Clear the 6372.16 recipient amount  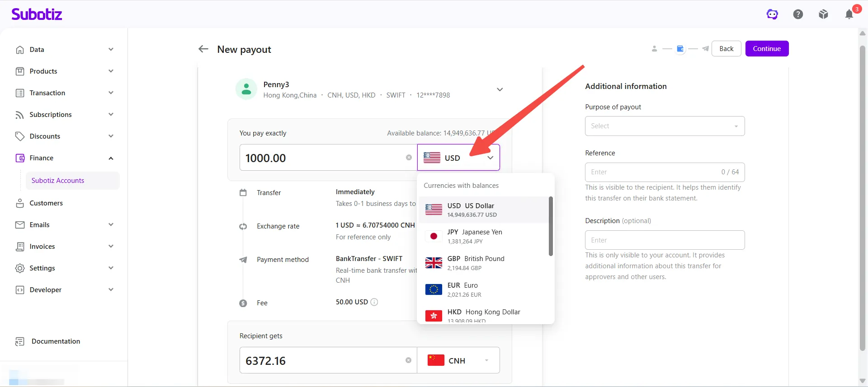408,360
